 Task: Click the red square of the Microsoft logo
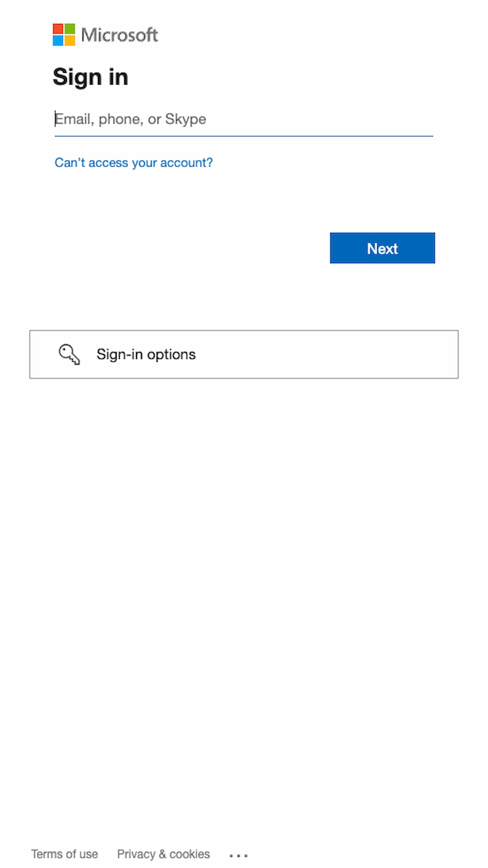click(58, 29)
